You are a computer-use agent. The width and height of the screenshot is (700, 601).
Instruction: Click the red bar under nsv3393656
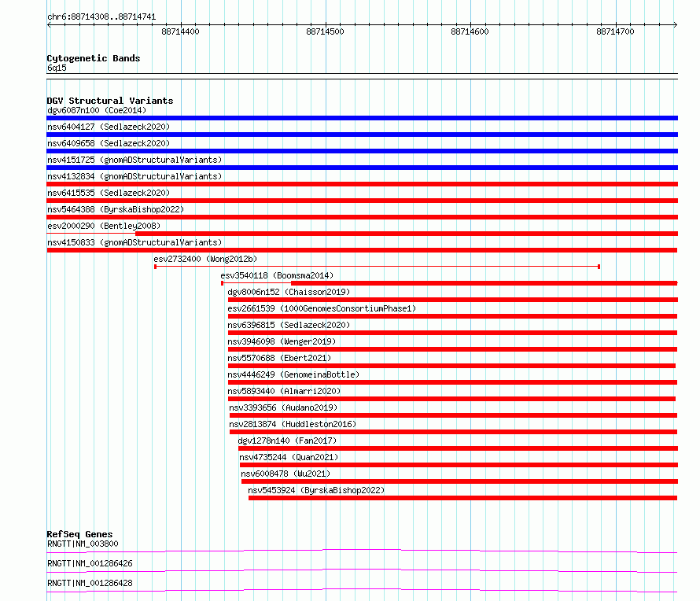tap(454, 415)
